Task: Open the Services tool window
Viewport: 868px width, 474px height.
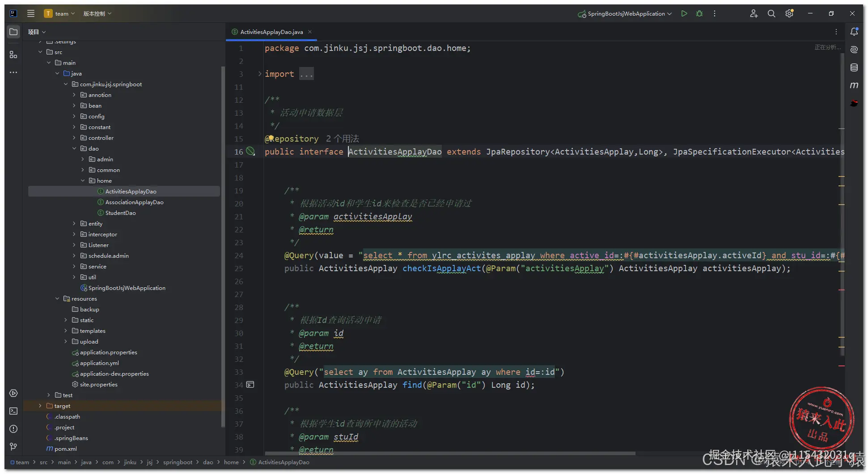Action: 13,393
